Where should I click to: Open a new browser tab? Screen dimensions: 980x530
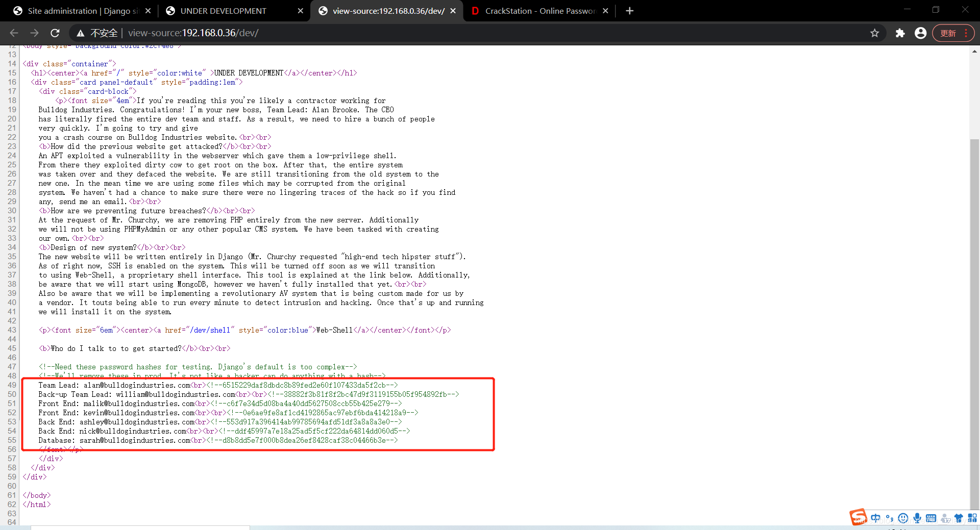(629, 11)
